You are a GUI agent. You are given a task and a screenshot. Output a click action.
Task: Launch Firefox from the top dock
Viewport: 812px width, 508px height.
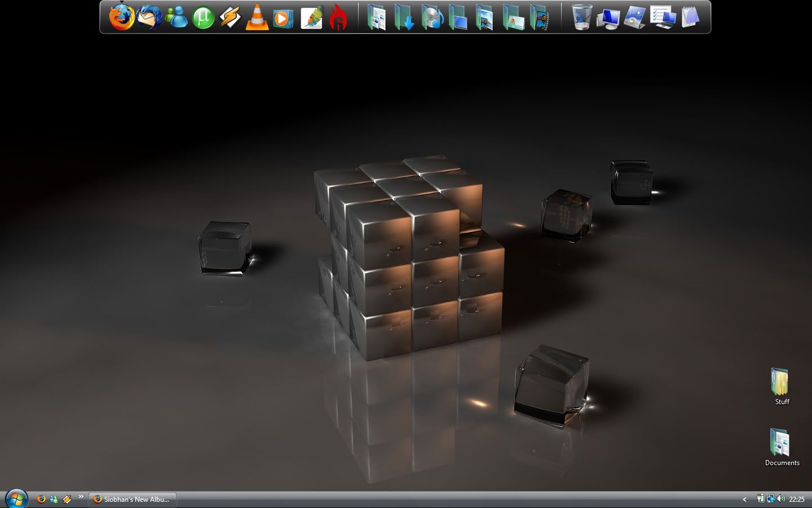[122, 17]
